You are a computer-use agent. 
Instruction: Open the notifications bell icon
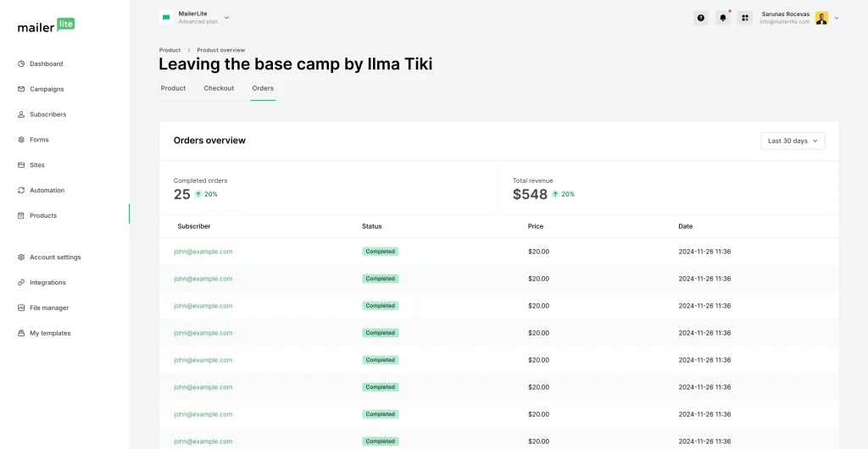pos(723,18)
